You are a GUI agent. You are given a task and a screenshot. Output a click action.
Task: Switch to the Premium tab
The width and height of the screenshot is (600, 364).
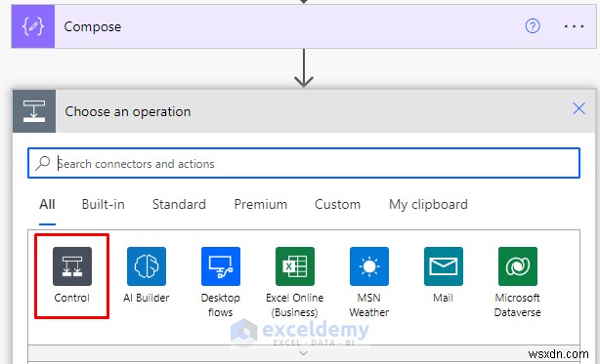tap(261, 204)
